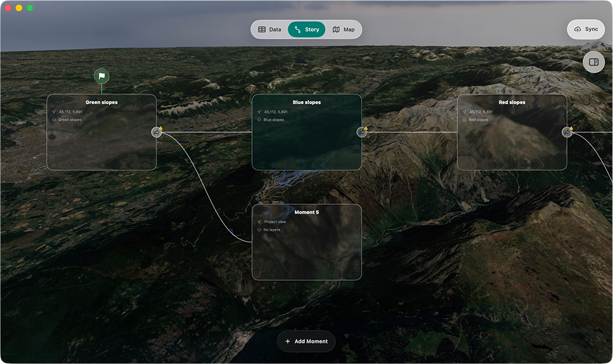Screen dimensions: 613x364
Task: Toggle the sidebar panel icon
Action: [593, 62]
